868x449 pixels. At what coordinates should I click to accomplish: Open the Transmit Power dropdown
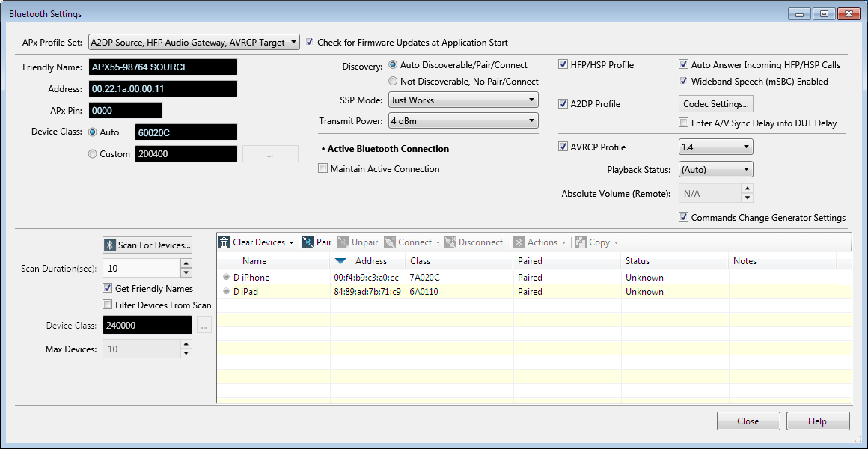(x=463, y=120)
